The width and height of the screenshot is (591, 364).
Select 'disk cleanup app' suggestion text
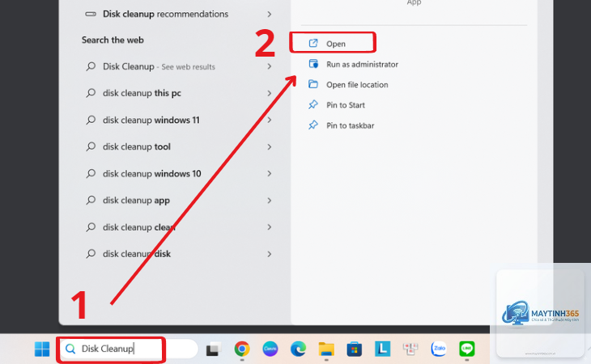(136, 201)
